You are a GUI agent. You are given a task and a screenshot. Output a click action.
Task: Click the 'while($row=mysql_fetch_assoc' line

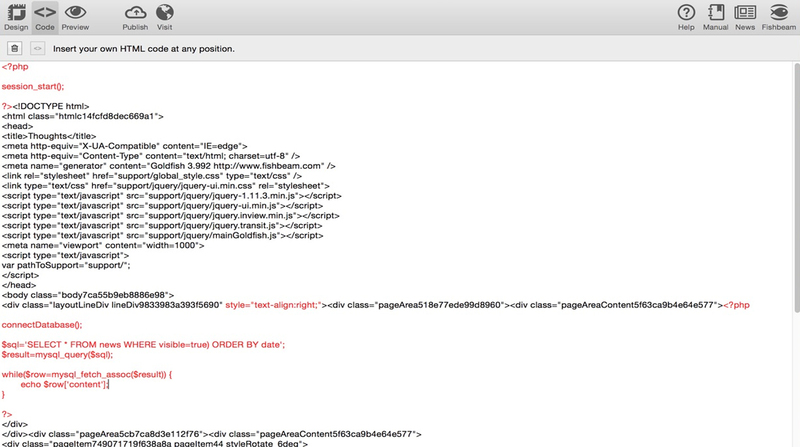[87, 374]
